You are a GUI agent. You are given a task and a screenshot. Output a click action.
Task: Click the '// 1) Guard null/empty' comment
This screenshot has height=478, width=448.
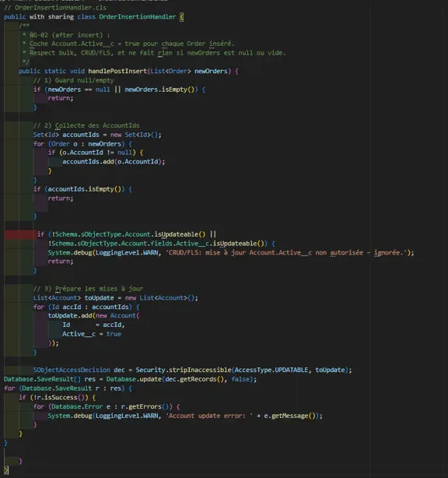click(73, 80)
